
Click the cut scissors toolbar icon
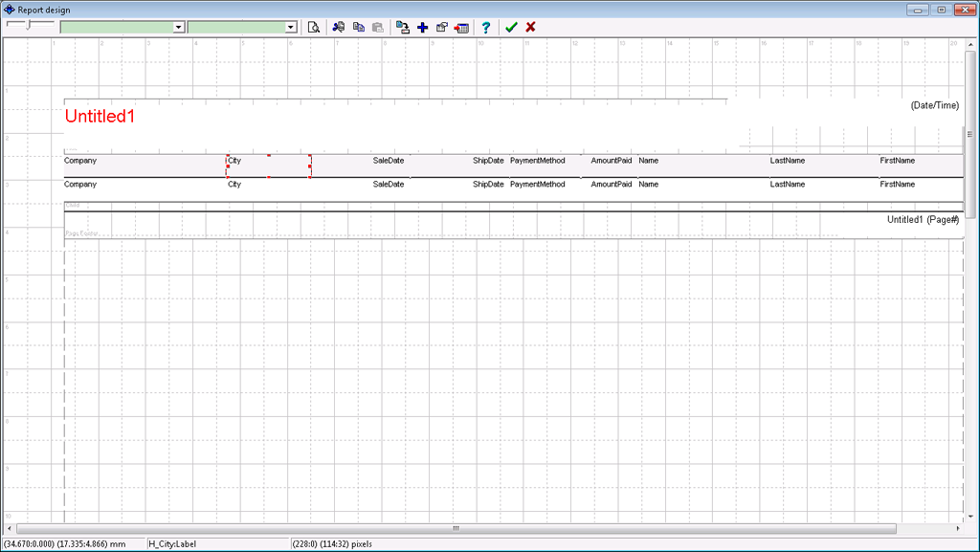coord(338,27)
